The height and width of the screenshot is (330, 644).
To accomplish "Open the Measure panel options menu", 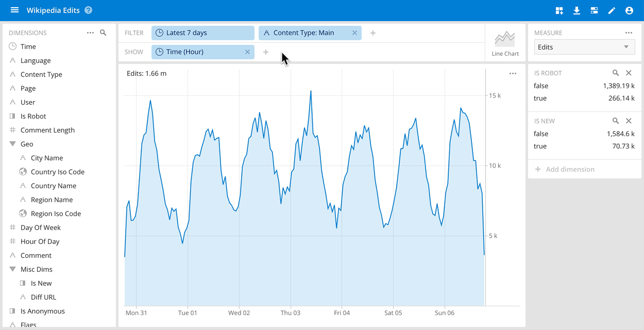I will click(629, 32).
